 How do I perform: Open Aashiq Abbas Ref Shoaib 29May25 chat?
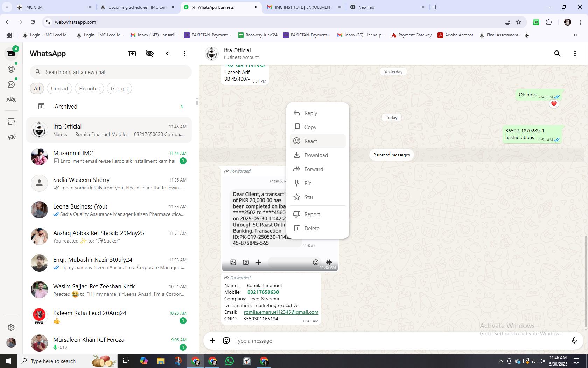coord(109,237)
